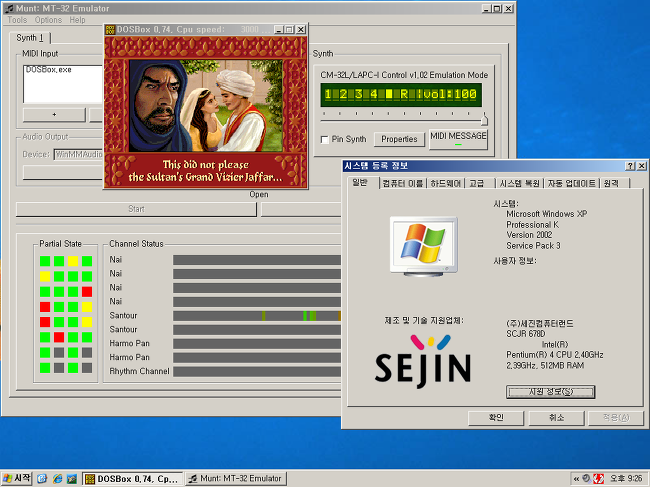
Task: Click the grey round tray icon
Action: point(586,479)
